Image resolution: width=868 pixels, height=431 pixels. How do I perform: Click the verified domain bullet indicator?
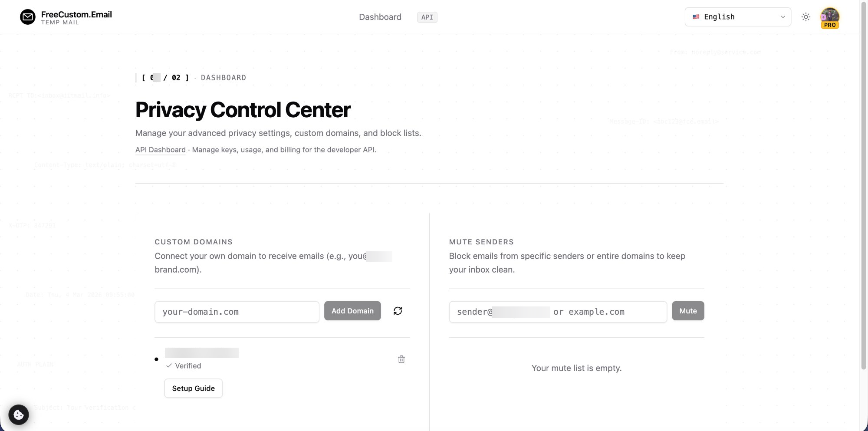tap(157, 359)
